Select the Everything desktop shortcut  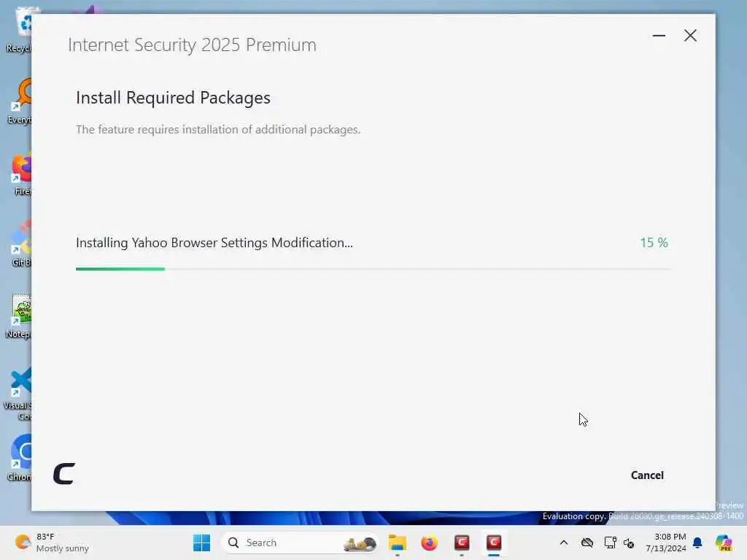[19, 101]
